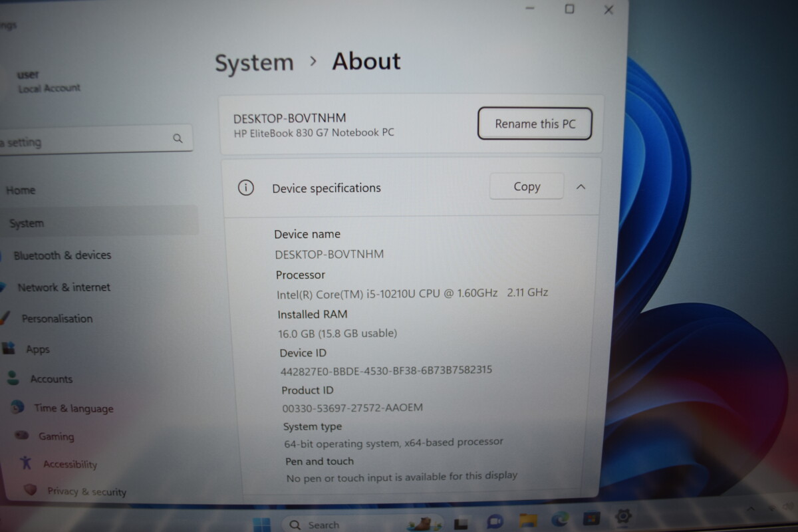The width and height of the screenshot is (798, 532).
Task: Click the Time & language globe icon
Action: coord(18,407)
